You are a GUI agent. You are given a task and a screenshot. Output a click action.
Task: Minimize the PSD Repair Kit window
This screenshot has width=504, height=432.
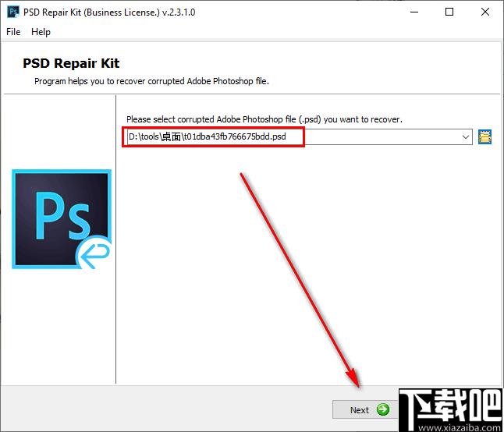click(x=414, y=12)
